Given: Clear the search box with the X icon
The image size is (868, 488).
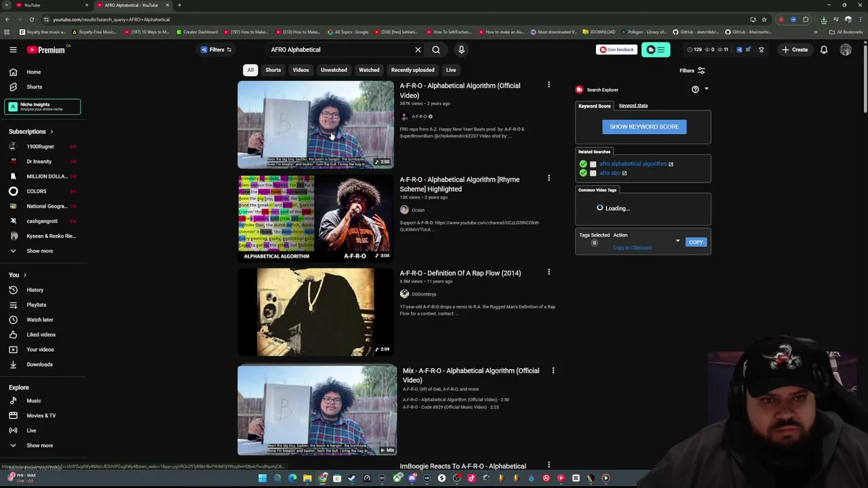Looking at the screenshot, I should pos(418,49).
